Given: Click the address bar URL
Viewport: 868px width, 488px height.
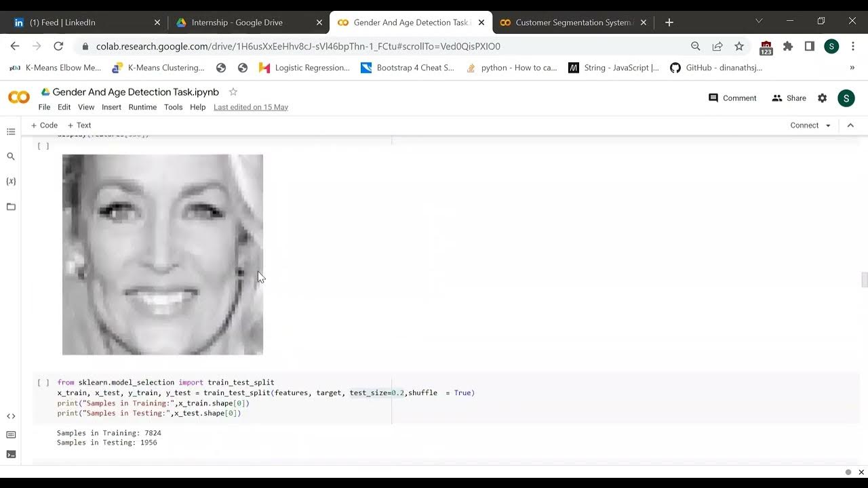Looking at the screenshot, I should click(x=298, y=47).
